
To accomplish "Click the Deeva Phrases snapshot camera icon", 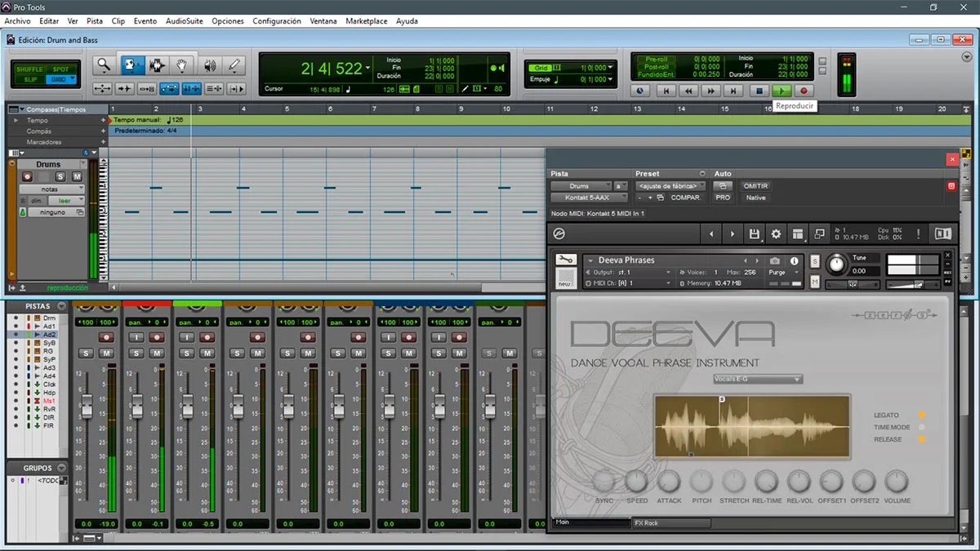I will pos(775,260).
